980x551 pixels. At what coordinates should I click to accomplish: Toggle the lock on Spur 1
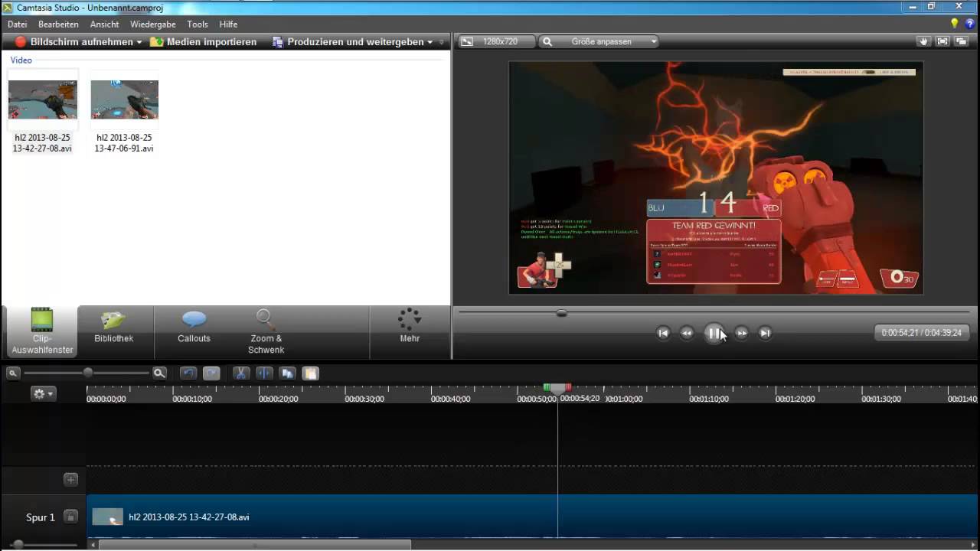tap(70, 517)
